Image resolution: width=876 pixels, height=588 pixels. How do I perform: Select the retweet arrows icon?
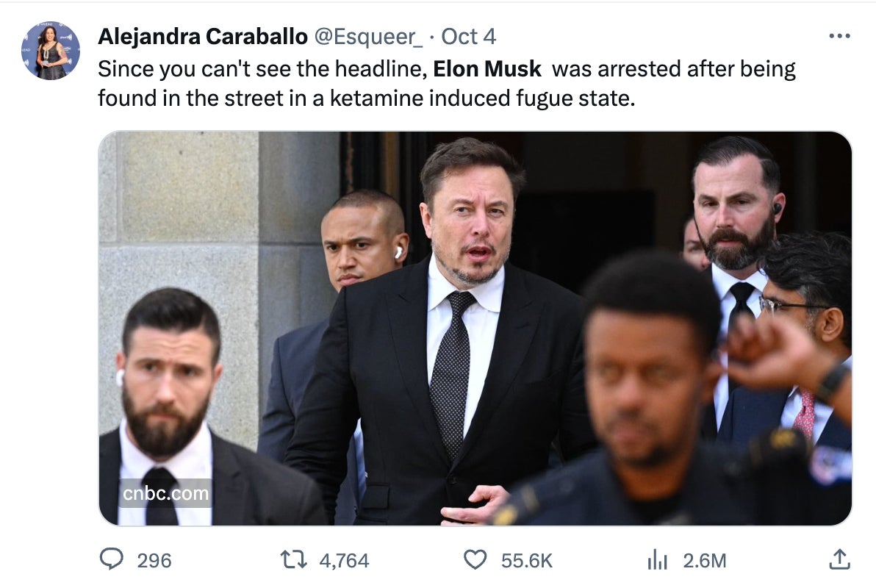pos(293,560)
